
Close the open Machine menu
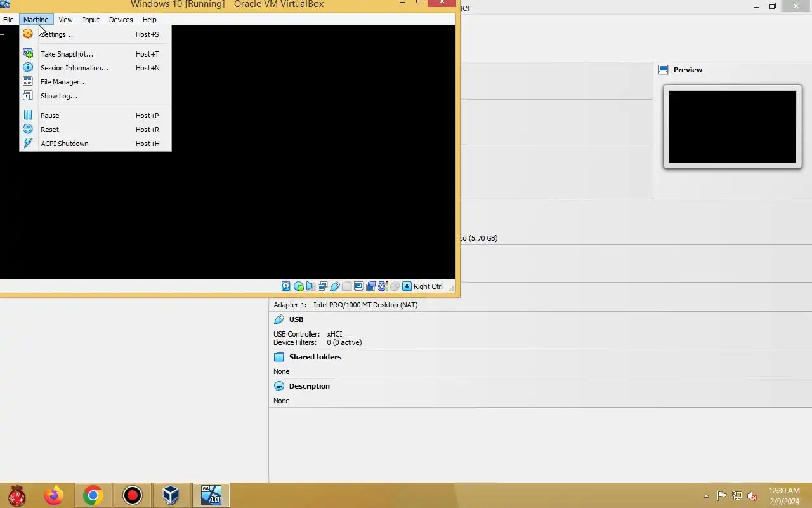pos(36,20)
